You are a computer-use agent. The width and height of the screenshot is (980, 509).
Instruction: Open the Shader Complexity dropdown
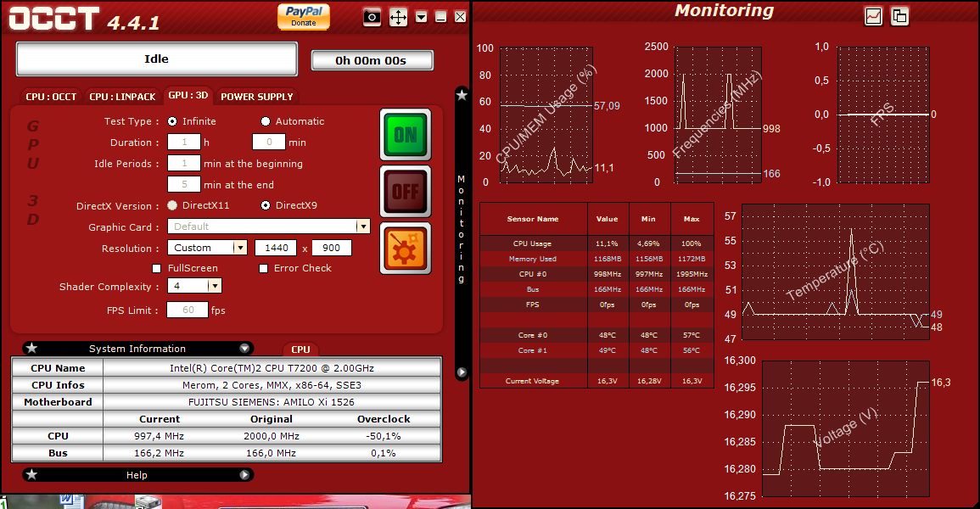215,286
